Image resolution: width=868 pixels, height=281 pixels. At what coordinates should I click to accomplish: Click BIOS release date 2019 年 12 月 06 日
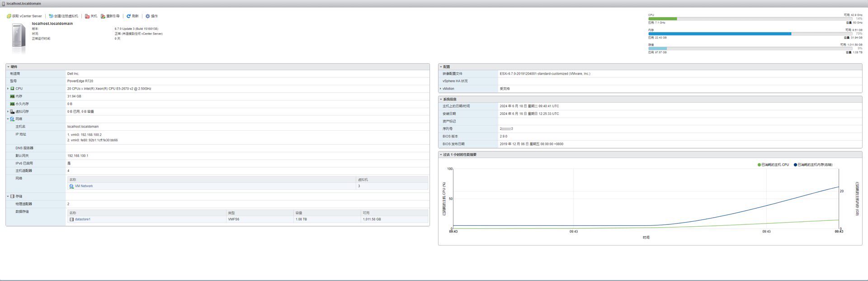(x=531, y=144)
